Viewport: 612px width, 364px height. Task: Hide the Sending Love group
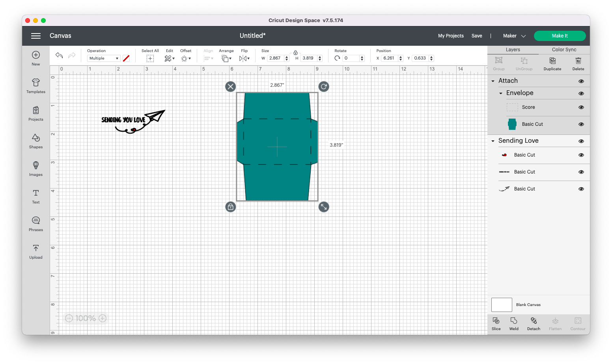581,140
